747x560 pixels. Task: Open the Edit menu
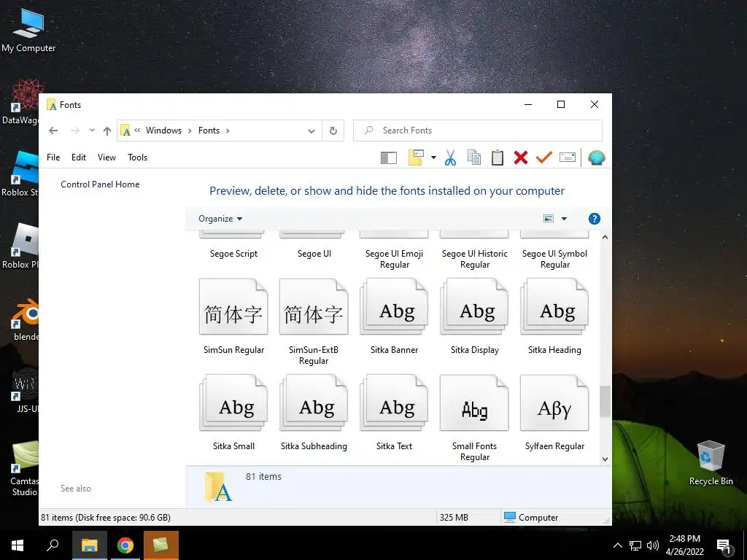(79, 157)
